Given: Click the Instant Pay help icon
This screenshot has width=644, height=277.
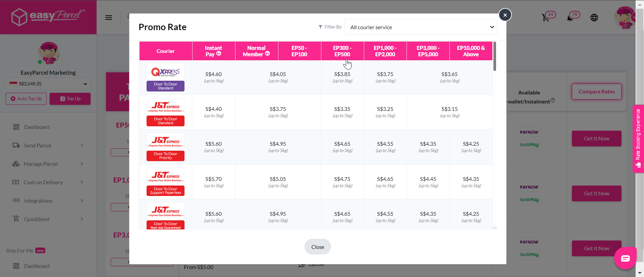Looking at the screenshot, I should (x=219, y=54).
